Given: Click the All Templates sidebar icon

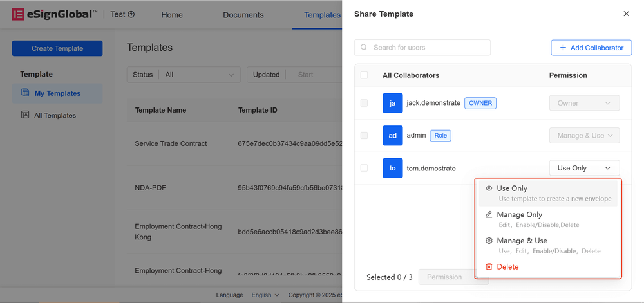Looking at the screenshot, I should coord(25,115).
